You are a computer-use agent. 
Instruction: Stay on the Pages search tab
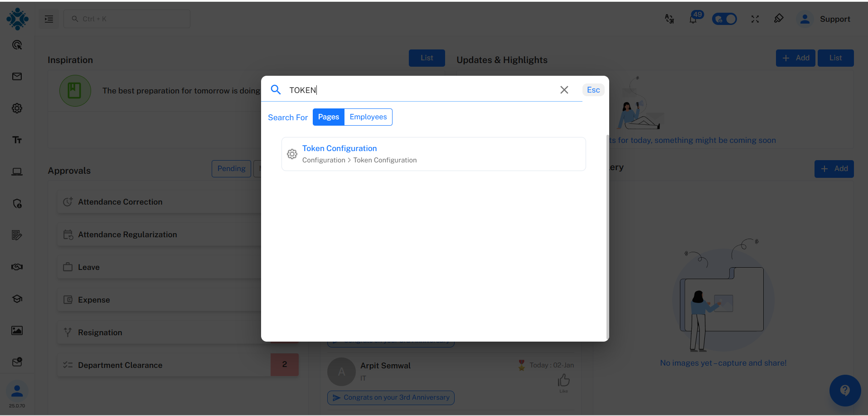[328, 117]
